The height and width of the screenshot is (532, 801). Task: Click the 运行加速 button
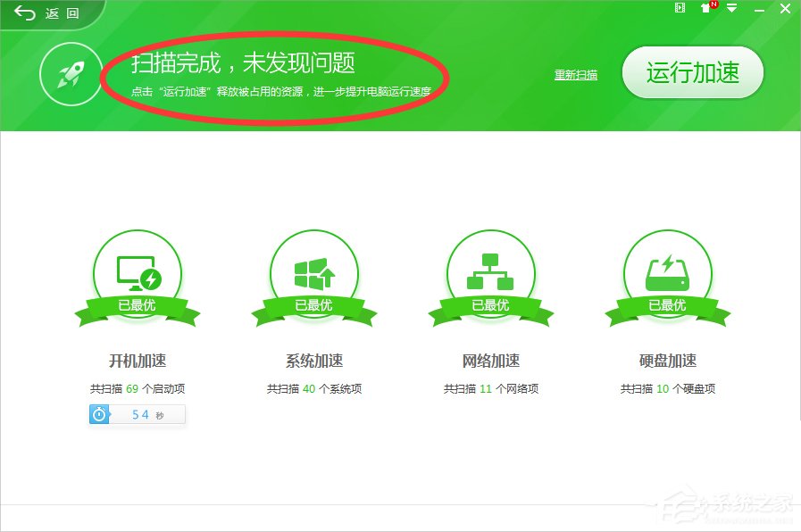[x=693, y=73]
